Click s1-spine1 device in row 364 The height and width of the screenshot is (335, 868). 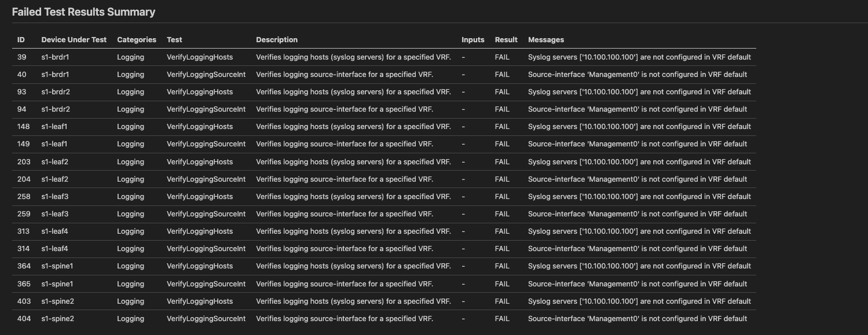click(x=57, y=266)
